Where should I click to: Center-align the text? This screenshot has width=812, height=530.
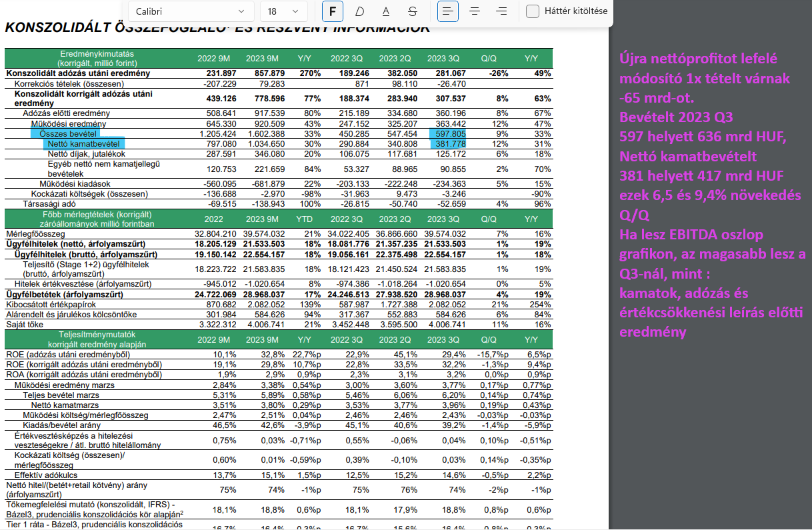(475, 11)
